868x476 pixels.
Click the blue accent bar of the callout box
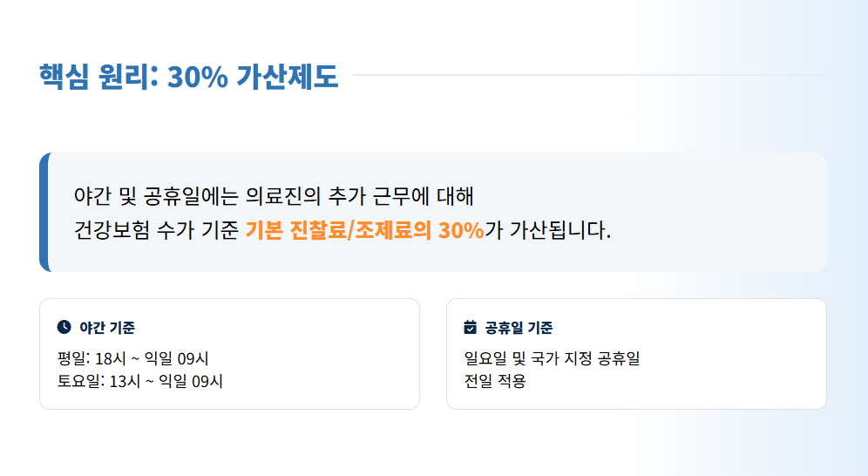(44, 212)
